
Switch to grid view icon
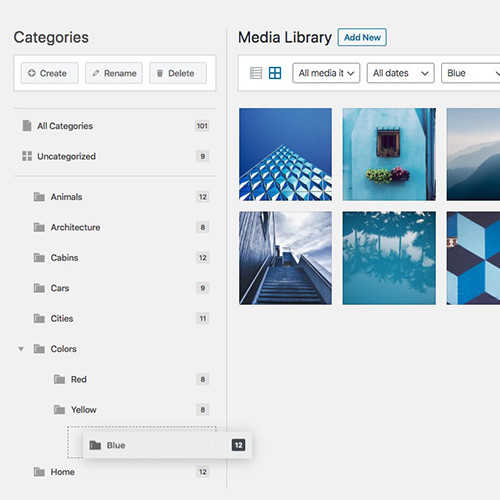pos(275,73)
